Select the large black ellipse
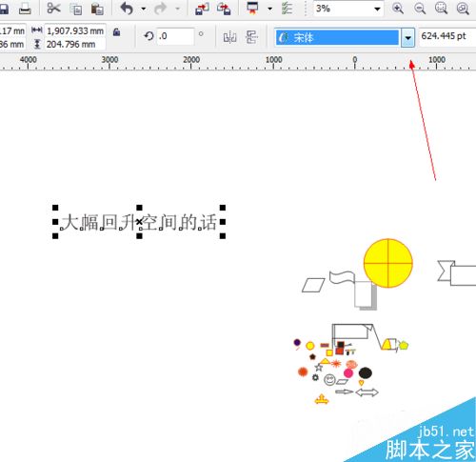 pyautogui.click(x=366, y=373)
